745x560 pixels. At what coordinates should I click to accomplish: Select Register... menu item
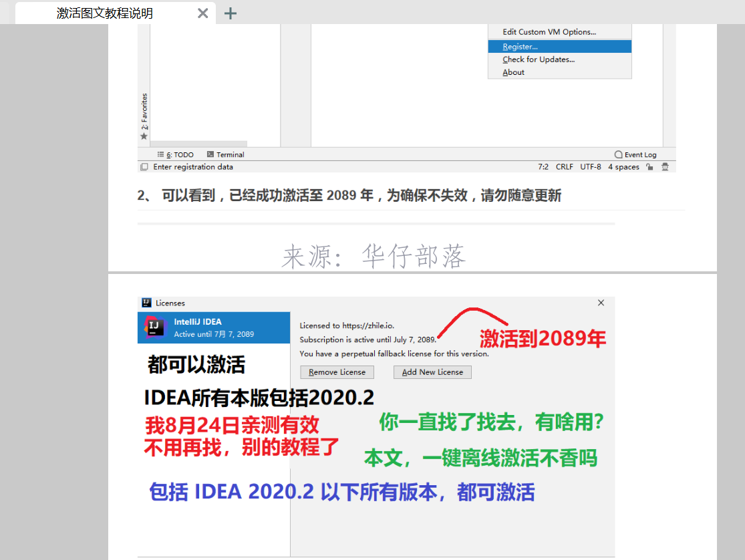coord(520,47)
